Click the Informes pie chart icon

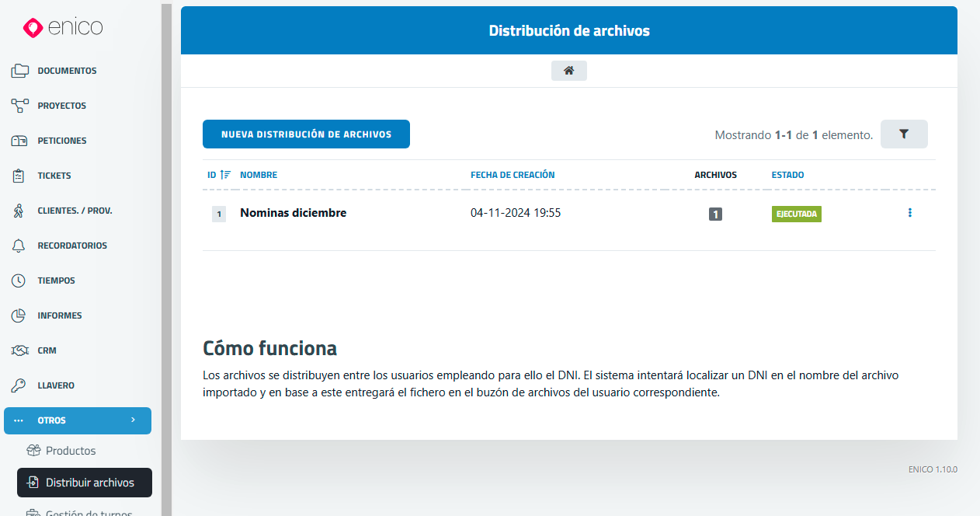19,316
